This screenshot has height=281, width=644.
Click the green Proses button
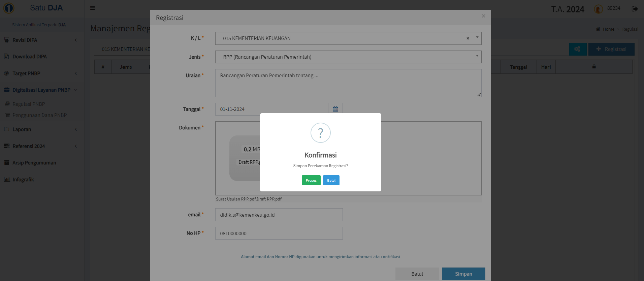pos(311,180)
